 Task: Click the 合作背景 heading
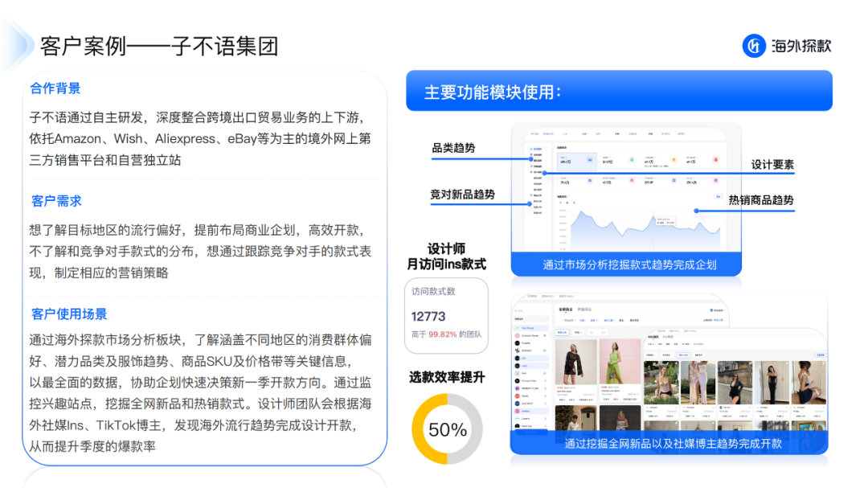click(55, 88)
